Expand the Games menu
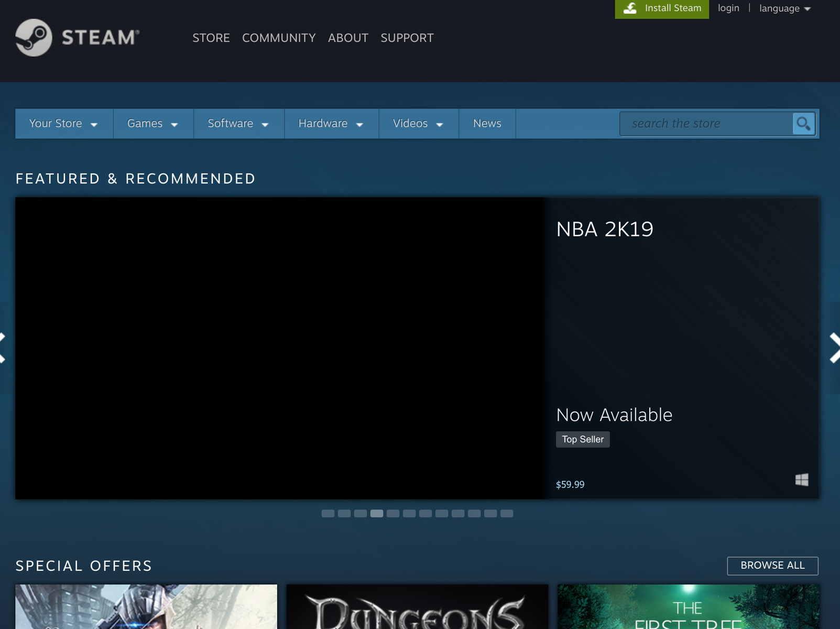 pyautogui.click(x=153, y=124)
